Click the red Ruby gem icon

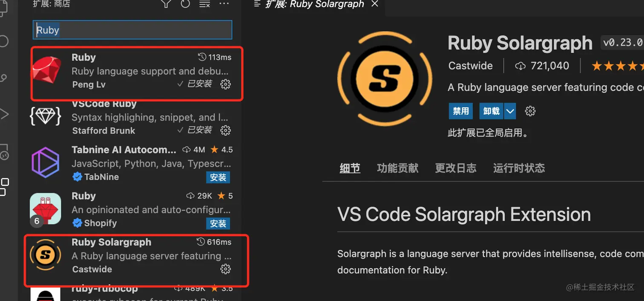point(47,70)
